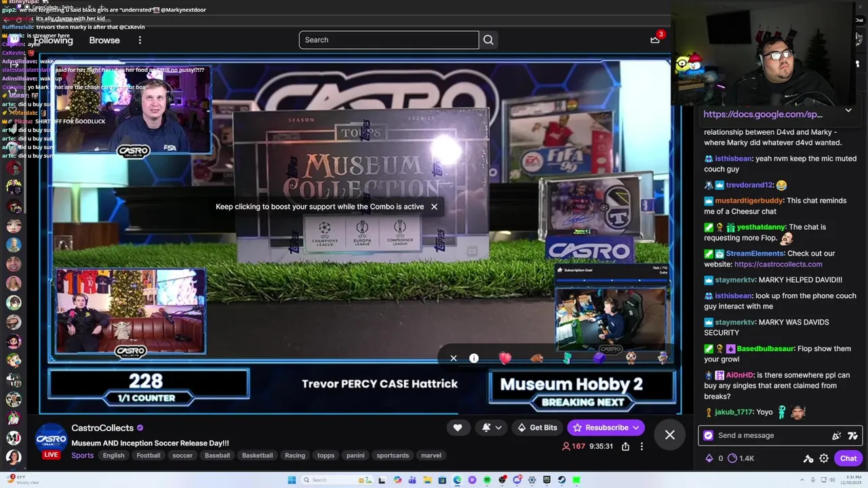Select the sportcards tag
868x488 pixels.
[x=393, y=455]
